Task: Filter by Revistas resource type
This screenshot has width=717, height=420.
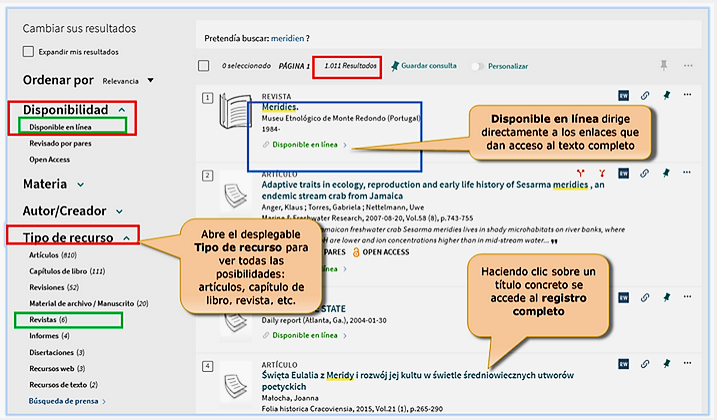Action: (42, 318)
